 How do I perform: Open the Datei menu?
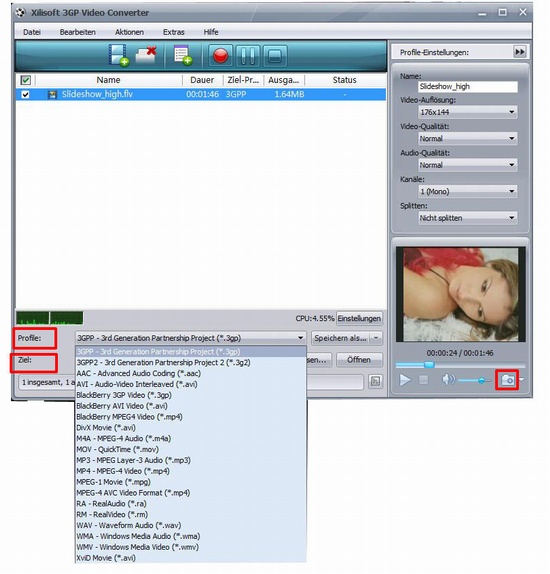point(32,32)
